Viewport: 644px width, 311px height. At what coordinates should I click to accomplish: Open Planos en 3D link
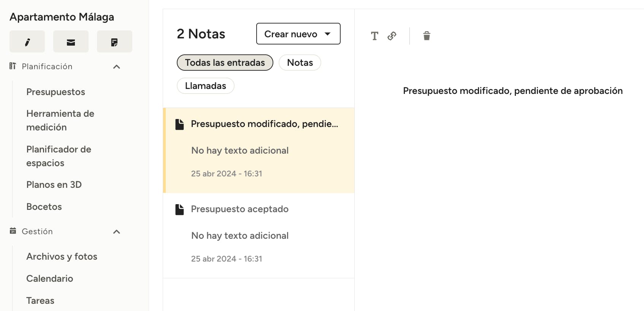(x=54, y=185)
